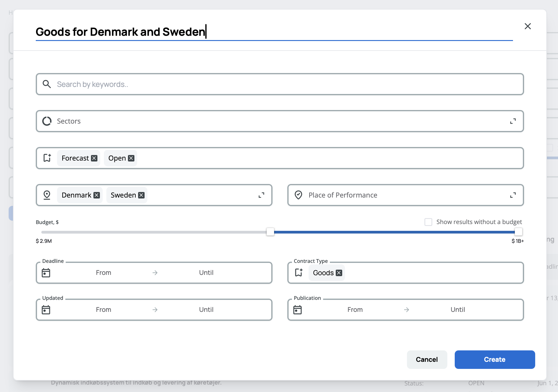Close the dialog with the X
The width and height of the screenshot is (558, 392).
coord(527,26)
